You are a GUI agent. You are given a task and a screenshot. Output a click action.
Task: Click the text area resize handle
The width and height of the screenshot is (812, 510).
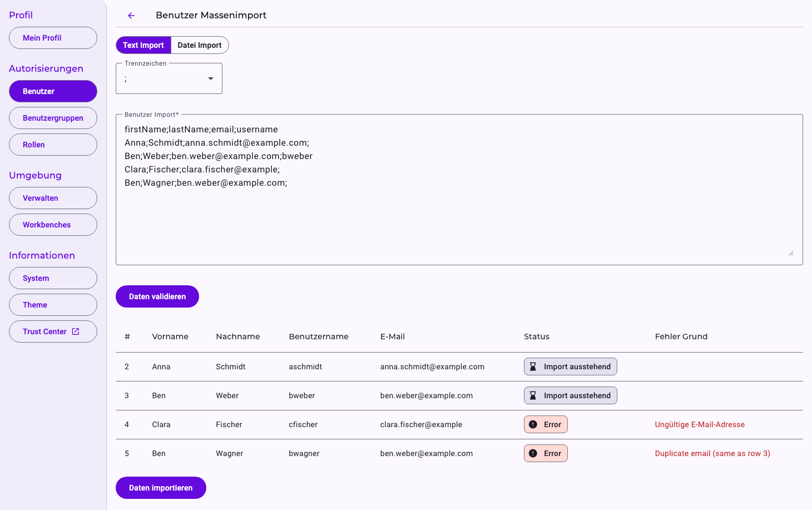pos(791,253)
